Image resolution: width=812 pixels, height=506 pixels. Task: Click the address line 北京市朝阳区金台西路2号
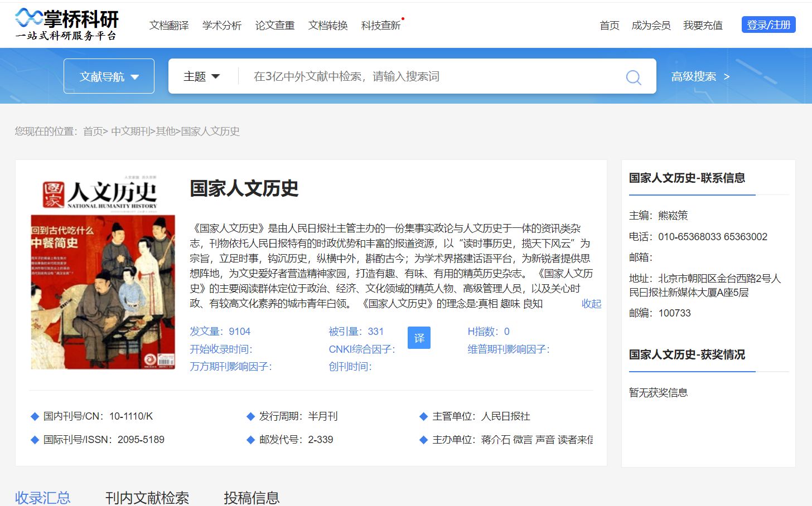coord(705,285)
